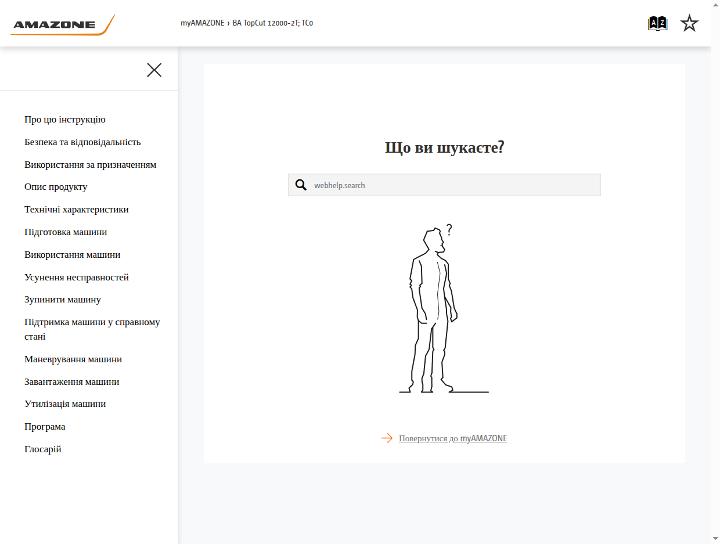Open Утилізація машини section
Viewport: 720px width, 544px height.
tap(65, 404)
